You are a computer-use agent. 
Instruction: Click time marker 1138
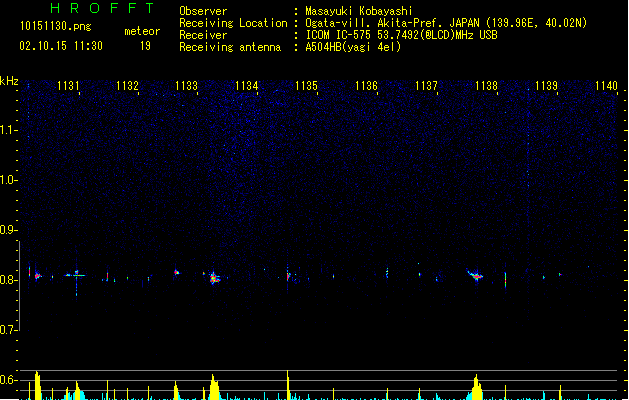tap(486, 86)
